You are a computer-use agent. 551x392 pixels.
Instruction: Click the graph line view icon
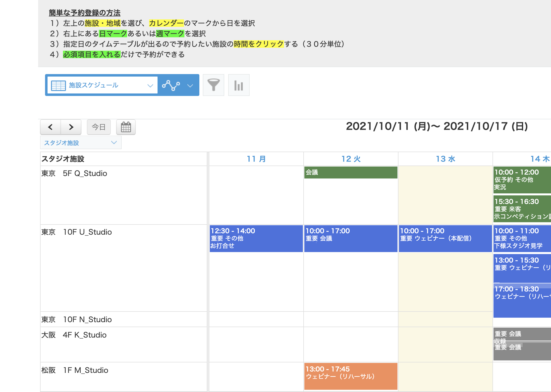point(171,85)
